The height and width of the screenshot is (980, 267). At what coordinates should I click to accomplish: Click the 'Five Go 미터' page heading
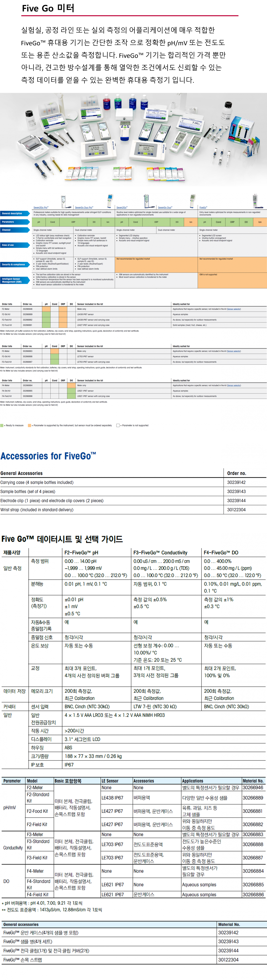coord(48,8)
